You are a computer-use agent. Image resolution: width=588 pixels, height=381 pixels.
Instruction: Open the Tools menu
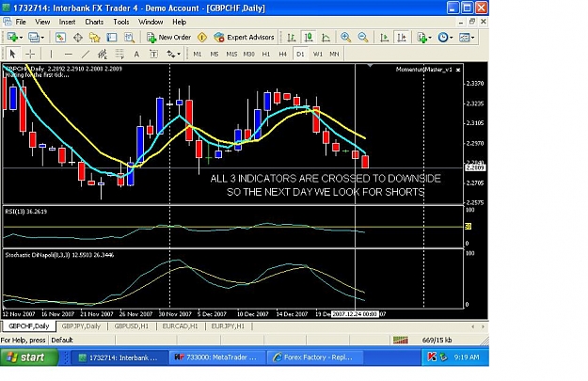pyautogui.click(x=121, y=22)
